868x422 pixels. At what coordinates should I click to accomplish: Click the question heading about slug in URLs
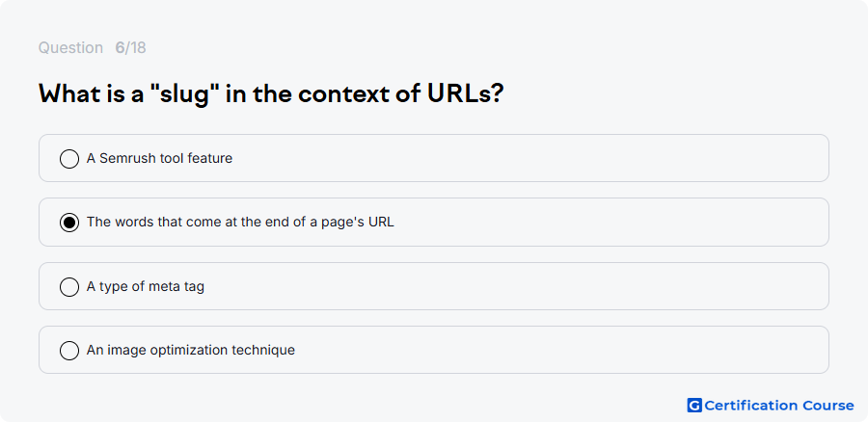271,94
